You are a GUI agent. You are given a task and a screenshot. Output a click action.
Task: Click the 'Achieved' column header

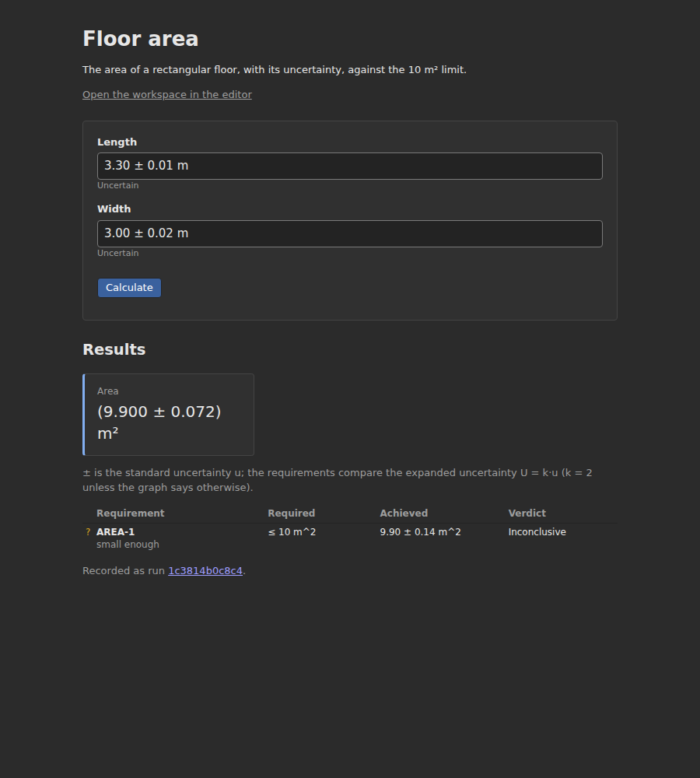click(x=404, y=513)
